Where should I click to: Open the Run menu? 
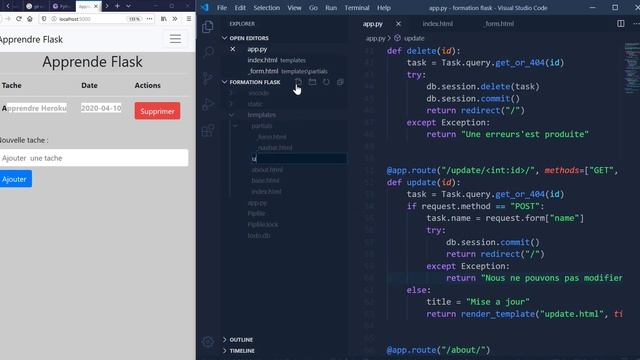point(331,8)
